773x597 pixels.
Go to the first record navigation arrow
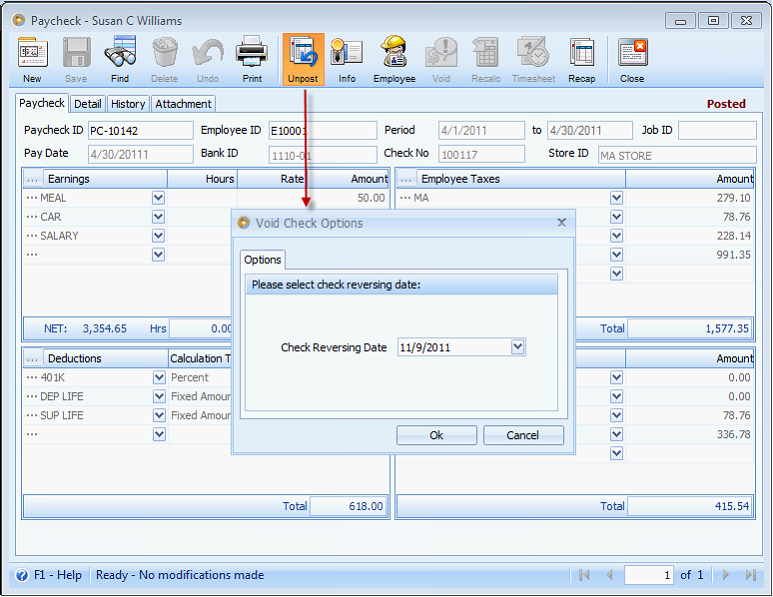click(x=584, y=575)
